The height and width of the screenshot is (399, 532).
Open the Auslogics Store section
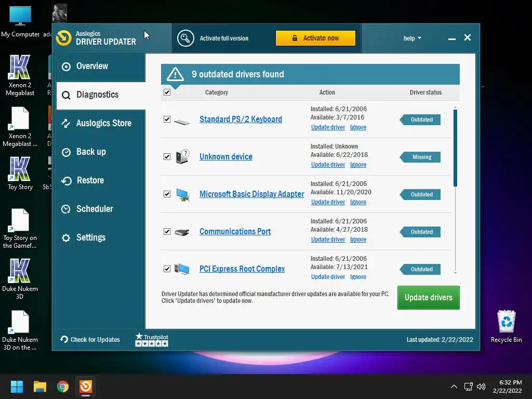(101, 123)
